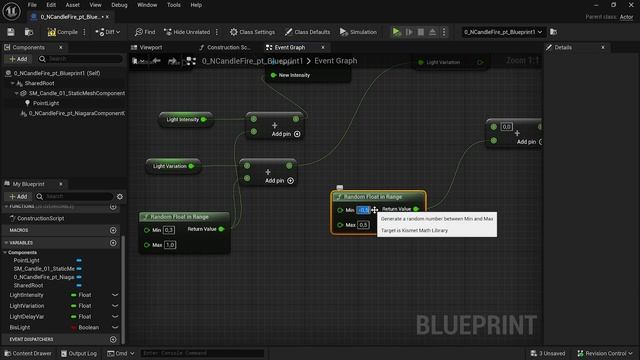Toggle LightDelayVar instance-editable eye
Viewport: 640px width, 360px height.
115,316
